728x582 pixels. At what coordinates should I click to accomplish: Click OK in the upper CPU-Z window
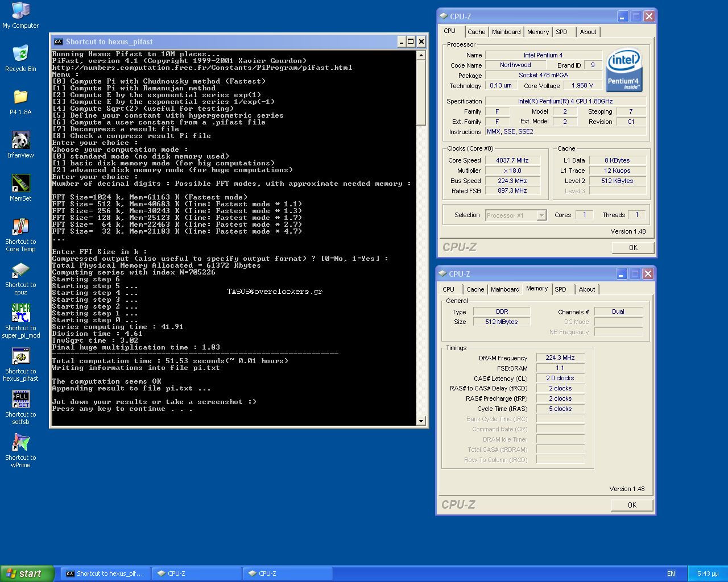[633, 248]
